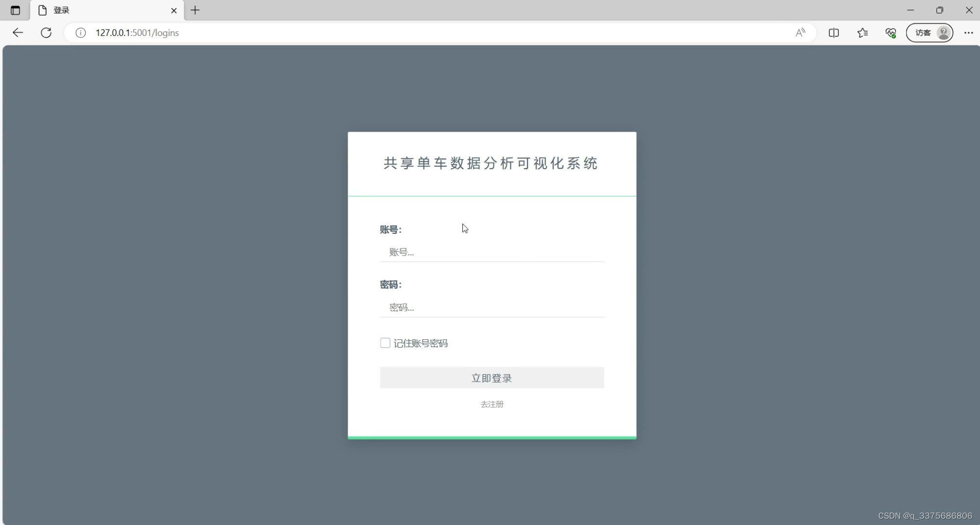Viewport: 980px width, 525px height.
Task: Refresh the login page
Action: 46,33
